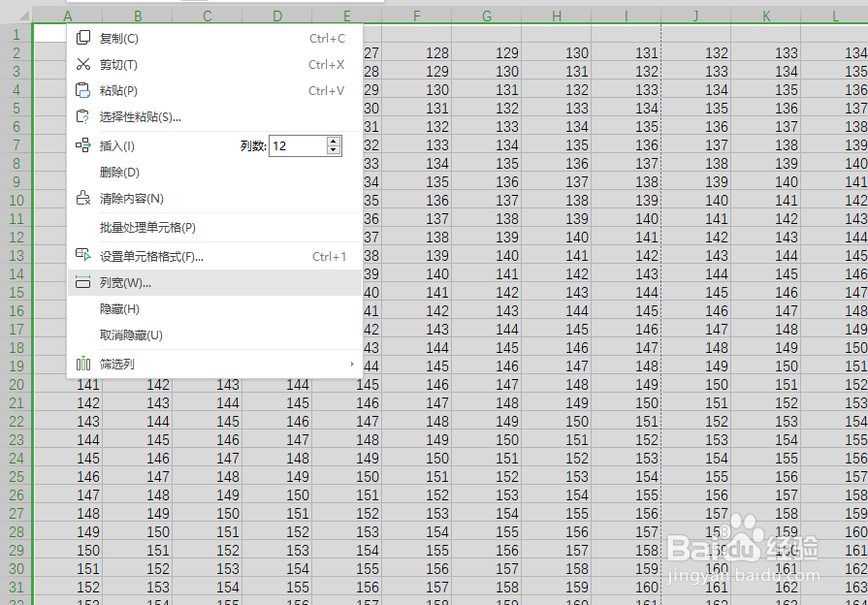This screenshot has width=868, height=605.
Task: Expand the 筛选列 submenu arrow
Action: [352, 364]
